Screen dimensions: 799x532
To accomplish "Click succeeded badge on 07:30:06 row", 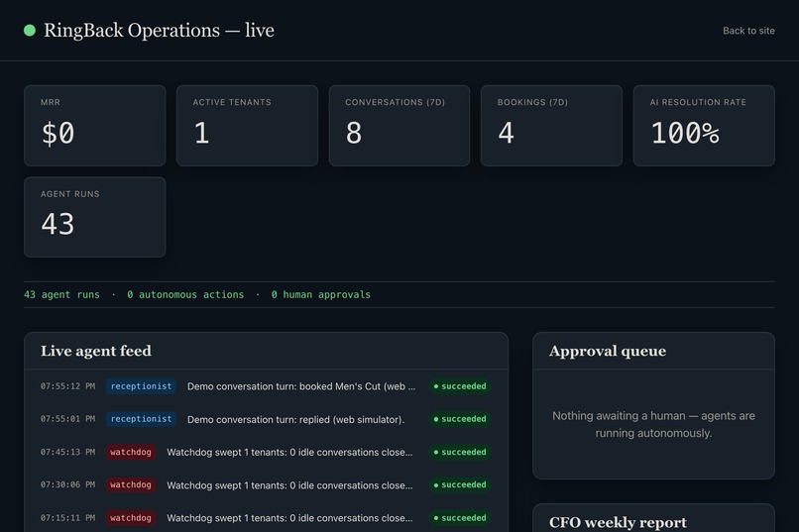I will click(460, 484).
